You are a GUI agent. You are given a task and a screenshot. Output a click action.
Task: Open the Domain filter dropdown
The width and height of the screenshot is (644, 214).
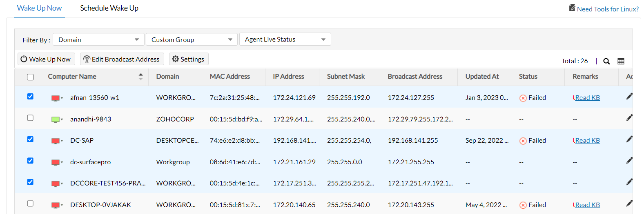[98, 40]
